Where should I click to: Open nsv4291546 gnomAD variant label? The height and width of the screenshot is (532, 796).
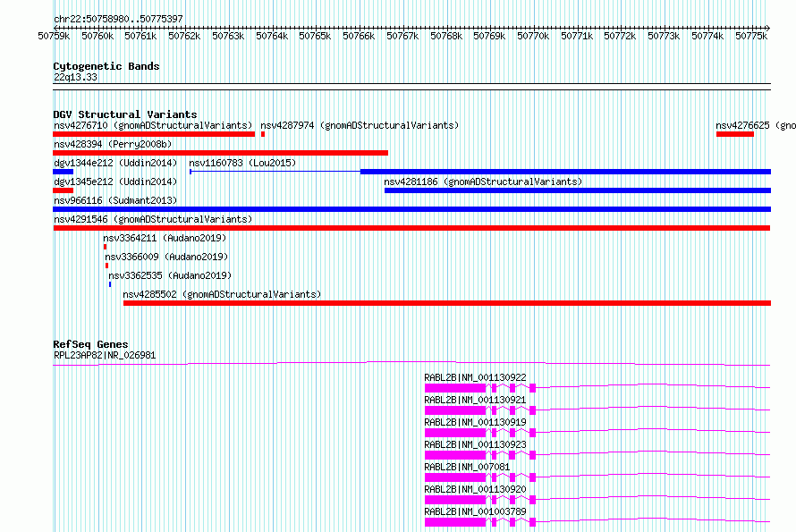(153, 219)
